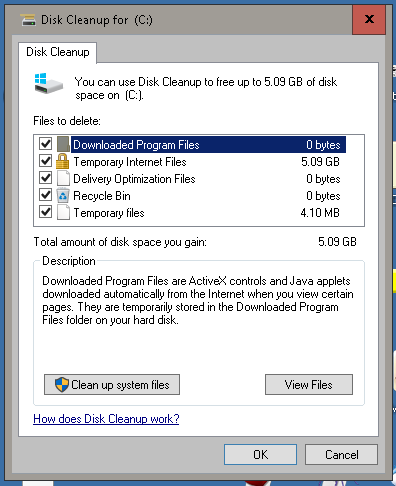Screen dimensions: 396x486
Task: Confirm cleanup with the OK button
Action: (x=260, y=455)
